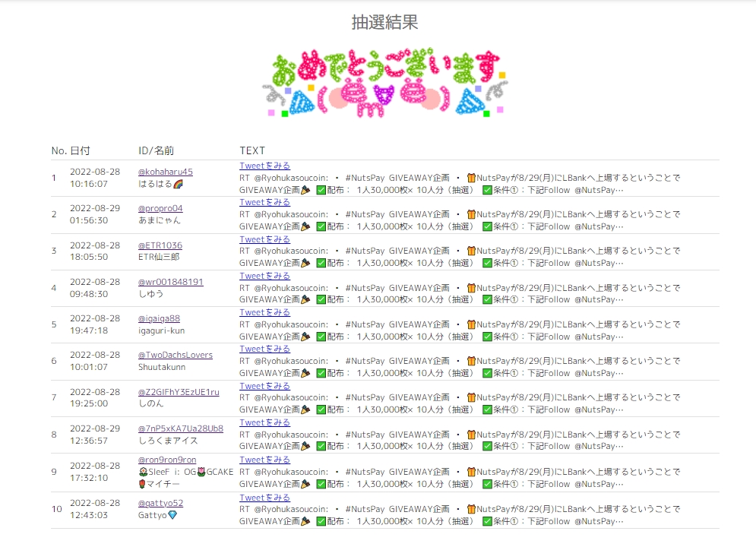The image size is (756, 547).
Task: Click the row number 10 cell
Action: pos(57,509)
